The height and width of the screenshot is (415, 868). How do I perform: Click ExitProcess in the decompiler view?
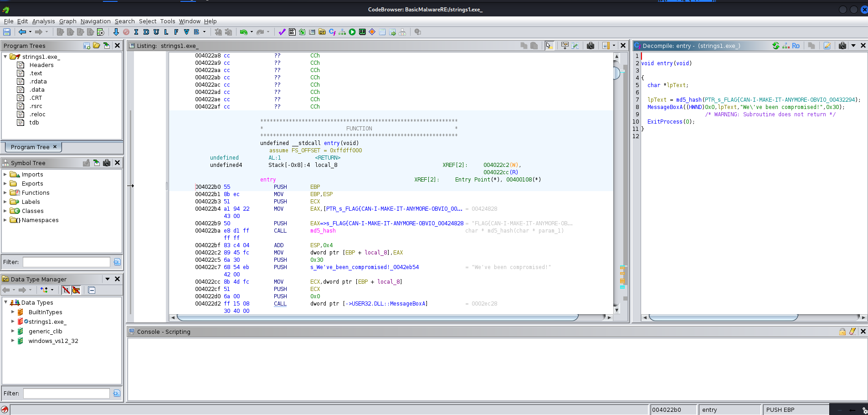click(x=665, y=122)
